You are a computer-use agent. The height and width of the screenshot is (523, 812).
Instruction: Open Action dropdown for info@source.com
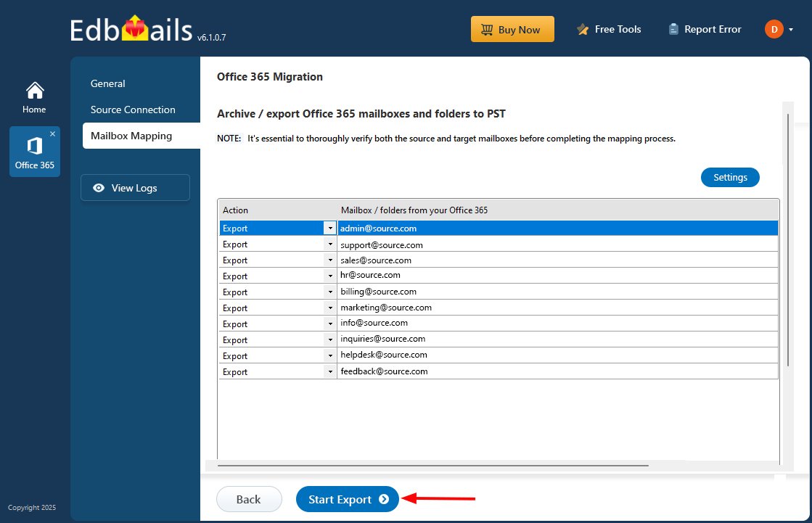pyautogui.click(x=330, y=324)
